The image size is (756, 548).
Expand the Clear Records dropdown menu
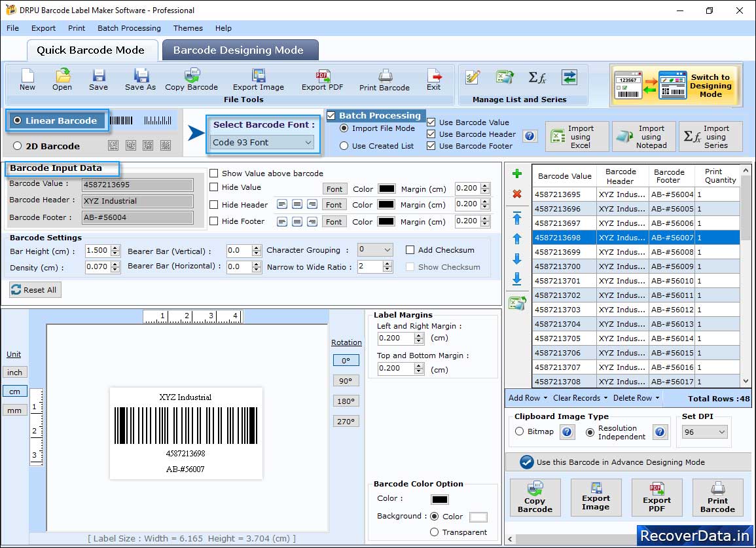[x=580, y=398]
